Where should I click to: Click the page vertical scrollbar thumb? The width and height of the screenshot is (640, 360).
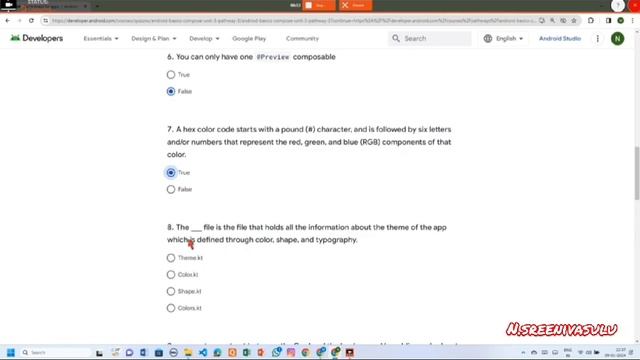pyautogui.click(x=636, y=173)
